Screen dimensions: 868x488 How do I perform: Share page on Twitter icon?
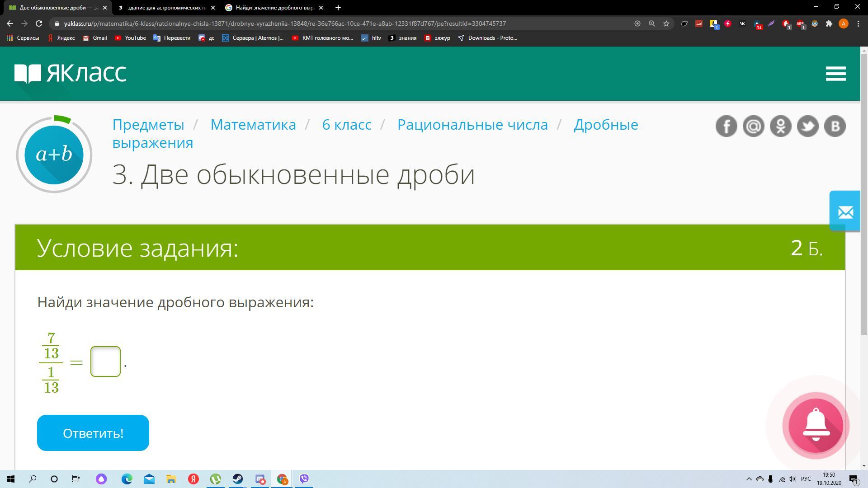point(807,126)
